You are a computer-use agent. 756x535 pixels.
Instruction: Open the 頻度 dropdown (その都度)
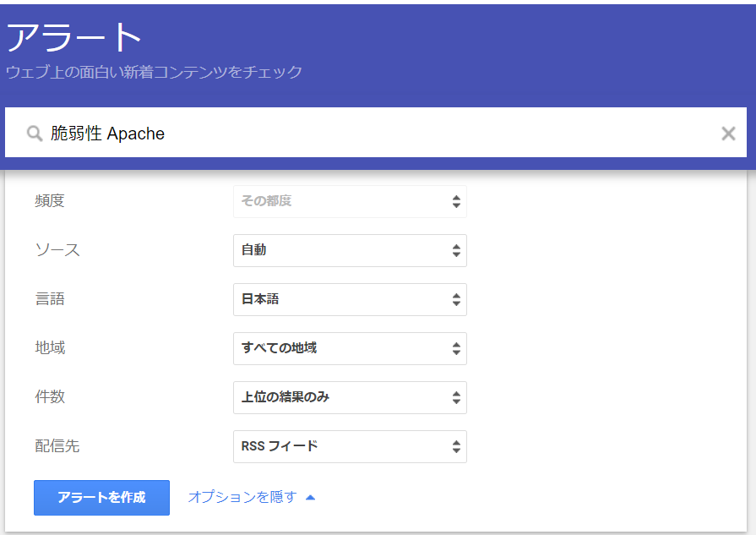[350, 201]
